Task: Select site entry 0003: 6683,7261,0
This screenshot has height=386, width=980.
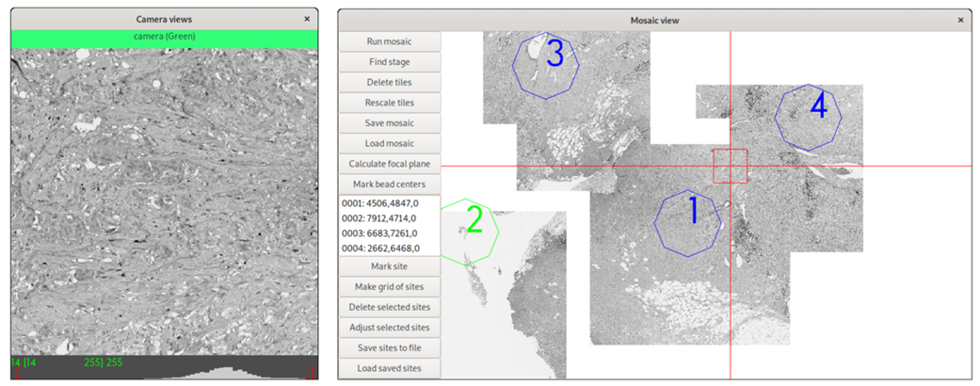Action: point(390,233)
